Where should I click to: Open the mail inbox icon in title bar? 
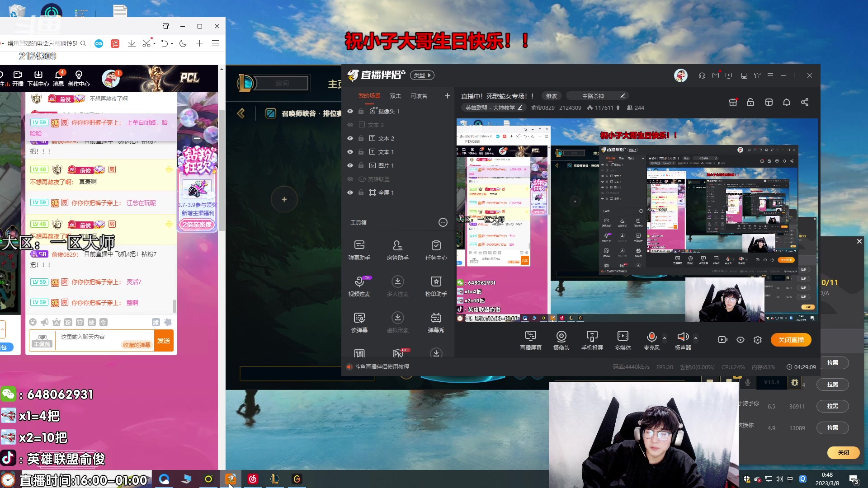pyautogui.click(x=716, y=75)
